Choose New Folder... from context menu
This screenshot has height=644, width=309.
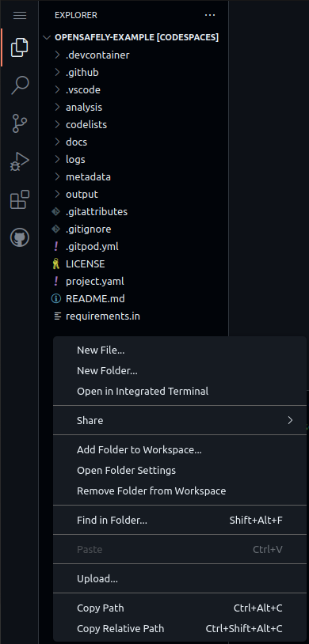click(180, 370)
